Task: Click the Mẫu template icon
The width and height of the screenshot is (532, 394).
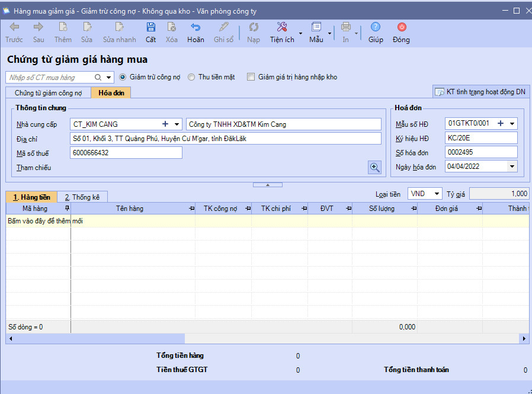Action: pyautogui.click(x=316, y=27)
